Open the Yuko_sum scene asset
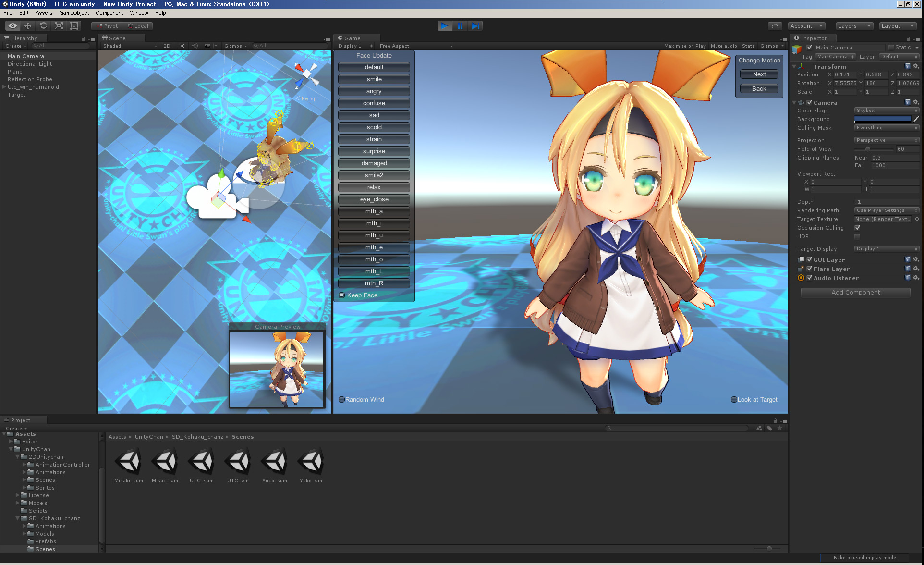Image resolution: width=924 pixels, height=565 pixels. tap(275, 465)
